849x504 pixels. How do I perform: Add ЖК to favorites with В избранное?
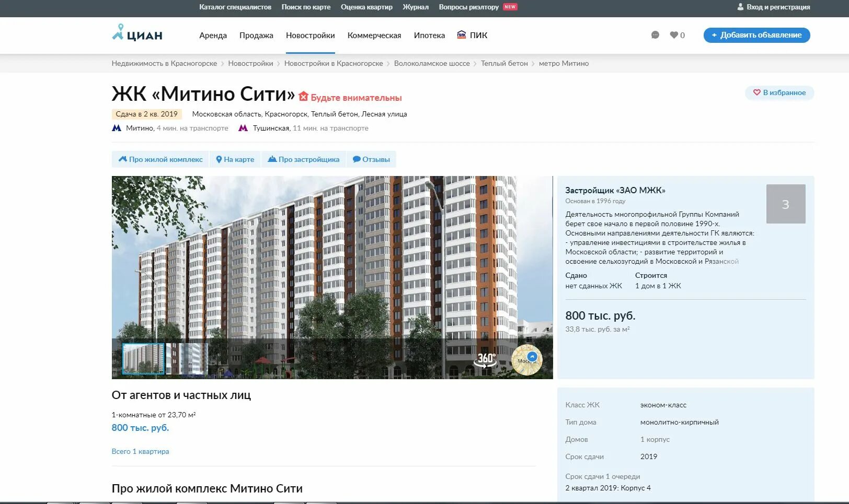[779, 92]
